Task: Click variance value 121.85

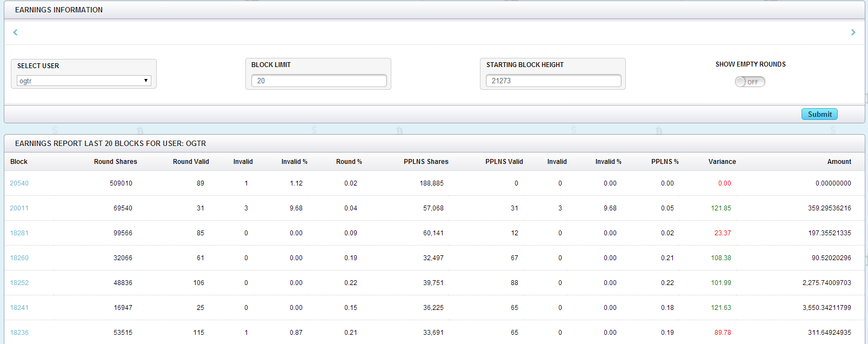Action: click(x=721, y=208)
